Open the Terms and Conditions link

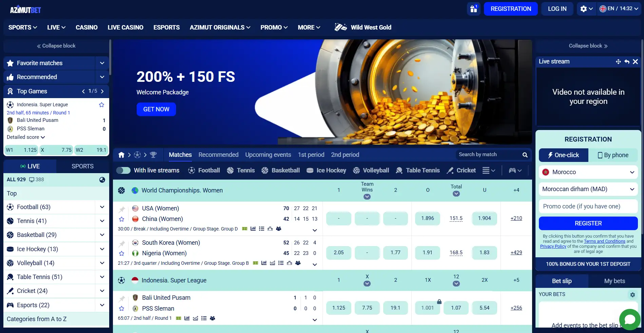click(604, 241)
